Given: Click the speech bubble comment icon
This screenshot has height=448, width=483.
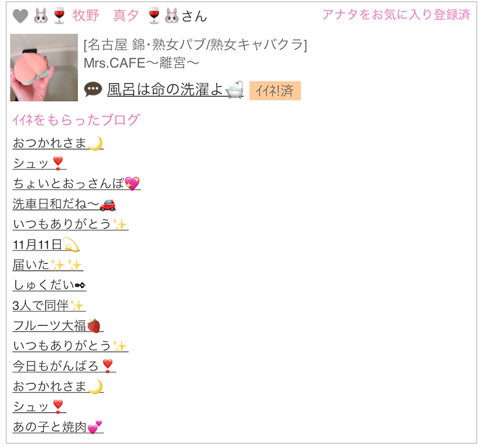Looking at the screenshot, I should [93, 90].
